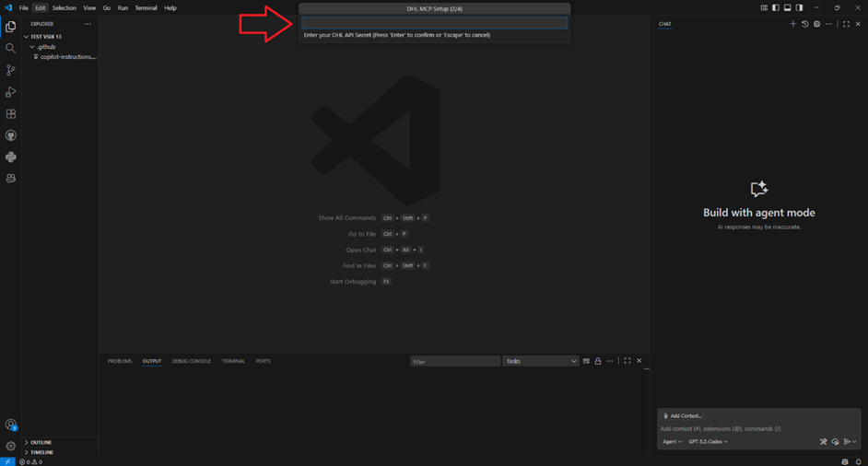This screenshot has height=466, width=868.
Task: Open Run and Debug view
Action: (x=11, y=92)
